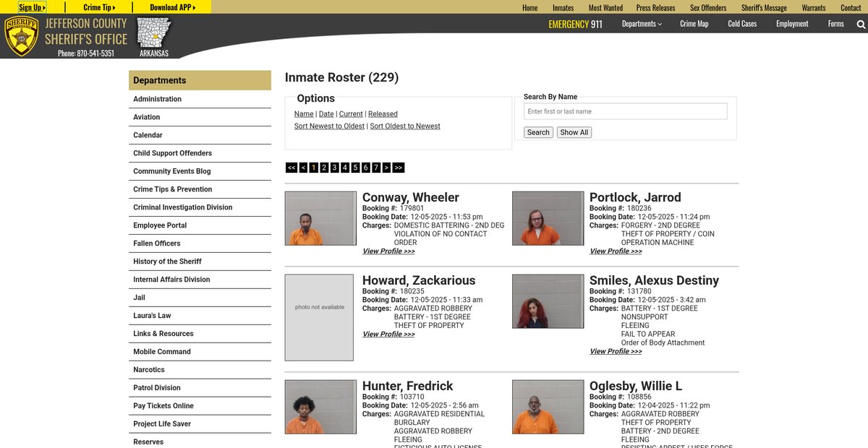Viewport: 868px width, 448px height.
Task: Go to next page with > button
Action: coord(386,168)
